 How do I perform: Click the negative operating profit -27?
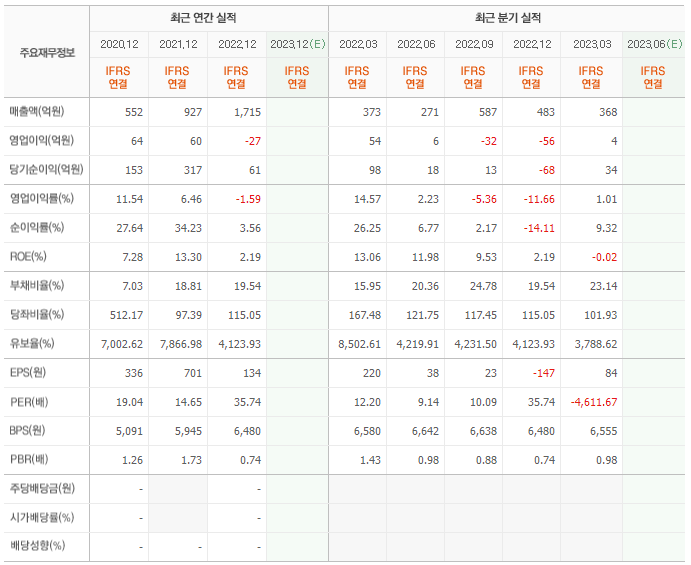[253, 141]
